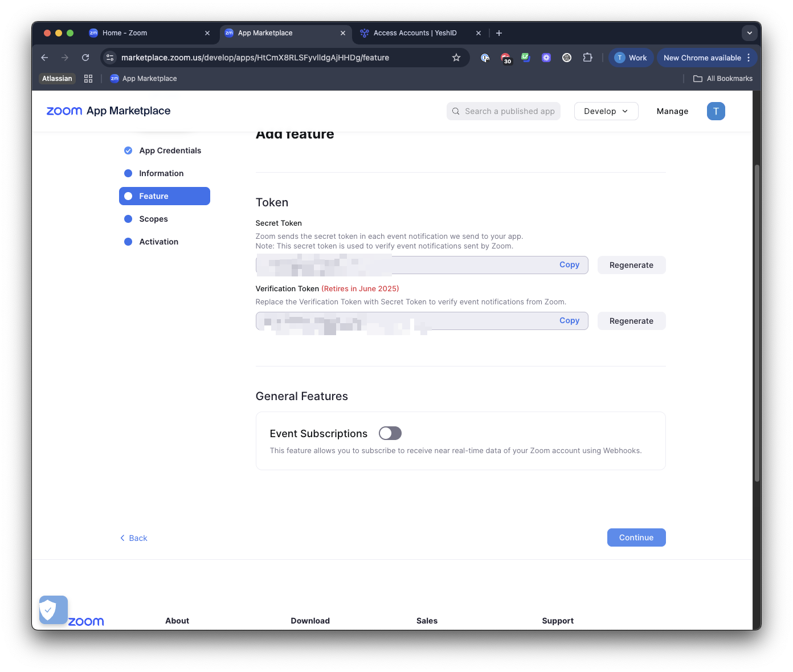The width and height of the screenshot is (793, 672).
Task: Click the Download footer heading
Action: tap(310, 621)
